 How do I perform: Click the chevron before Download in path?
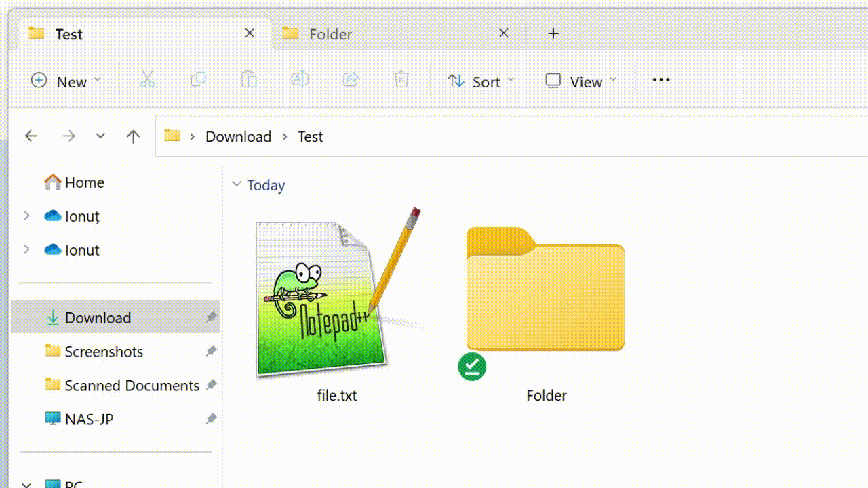tap(193, 136)
